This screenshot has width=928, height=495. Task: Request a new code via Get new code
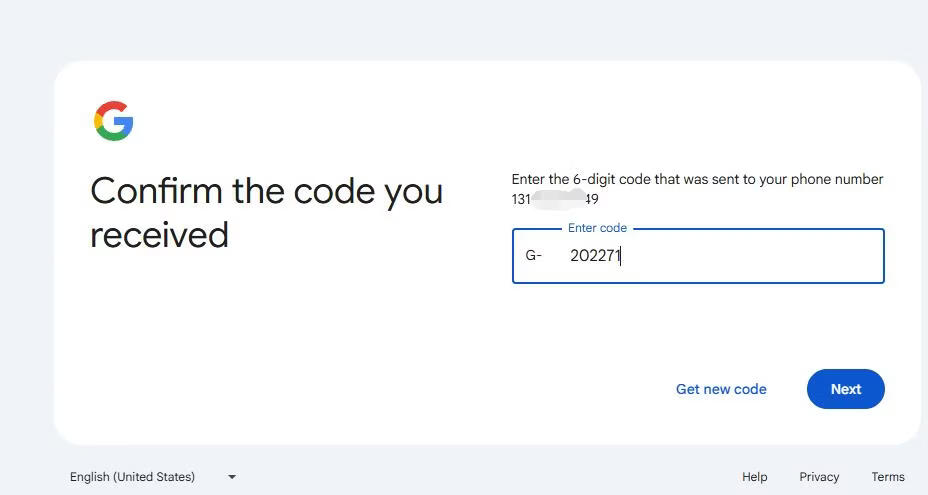click(721, 389)
